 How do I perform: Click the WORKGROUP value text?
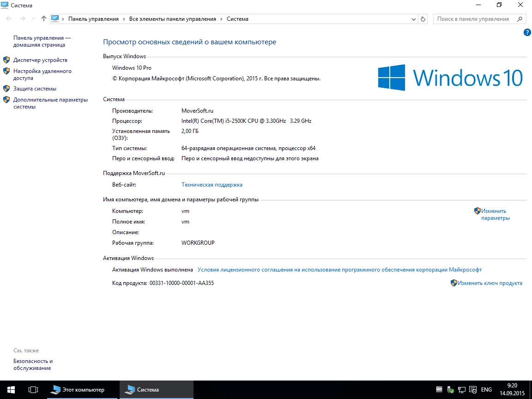[198, 243]
